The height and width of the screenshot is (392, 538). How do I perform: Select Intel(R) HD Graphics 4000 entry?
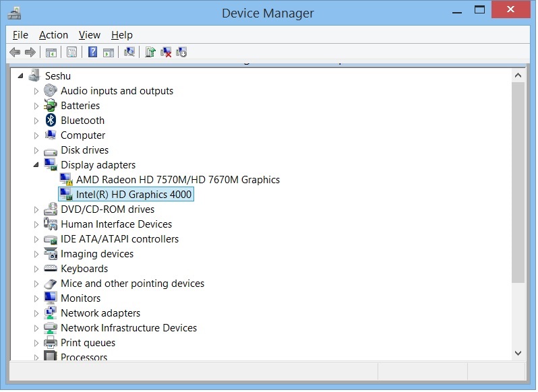point(133,194)
